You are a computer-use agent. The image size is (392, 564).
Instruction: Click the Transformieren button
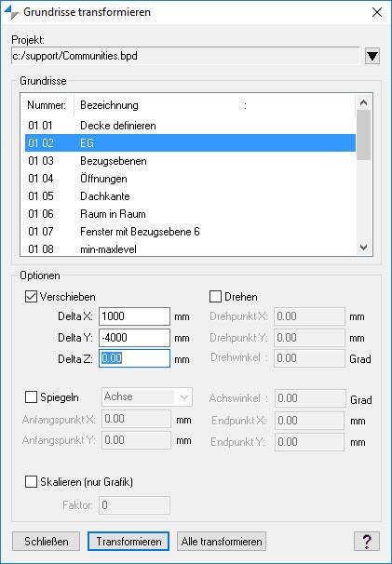[128, 542]
